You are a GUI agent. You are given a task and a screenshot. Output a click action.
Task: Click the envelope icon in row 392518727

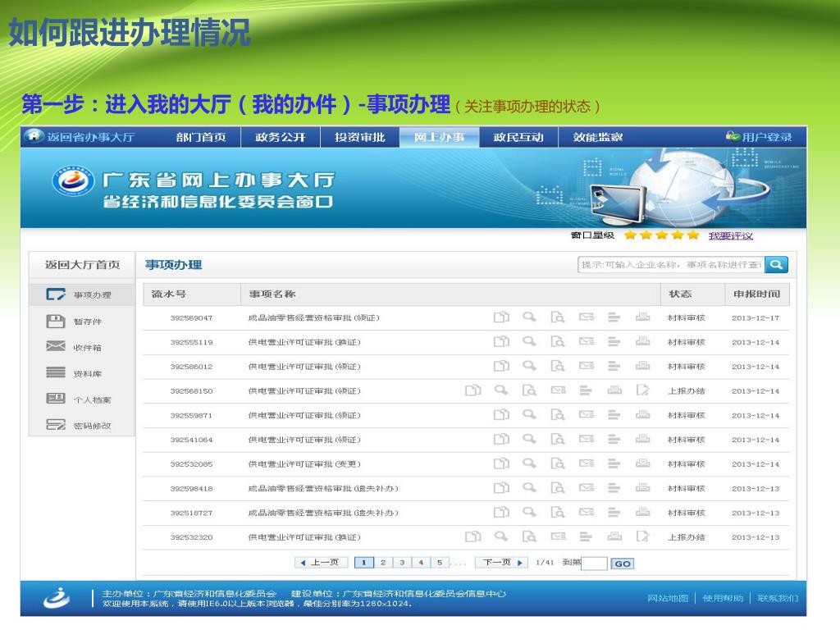(x=587, y=512)
